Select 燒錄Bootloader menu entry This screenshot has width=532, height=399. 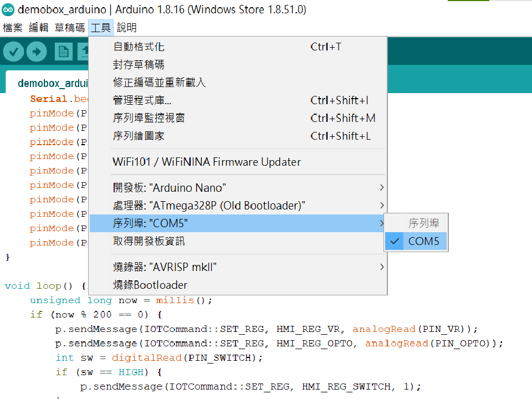click(150, 285)
